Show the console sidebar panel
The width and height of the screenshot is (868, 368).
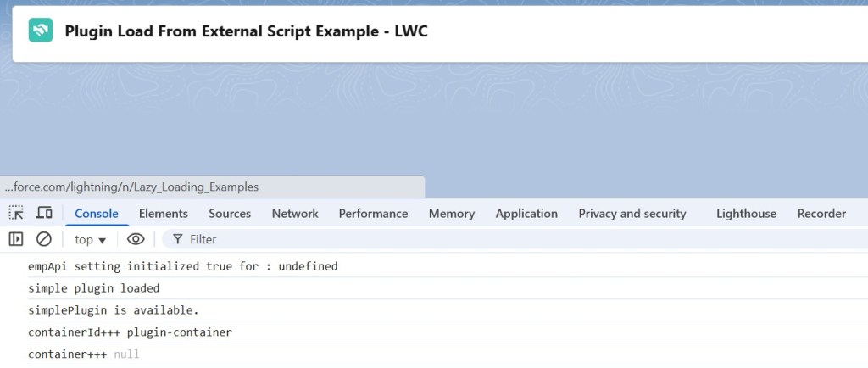(16, 239)
